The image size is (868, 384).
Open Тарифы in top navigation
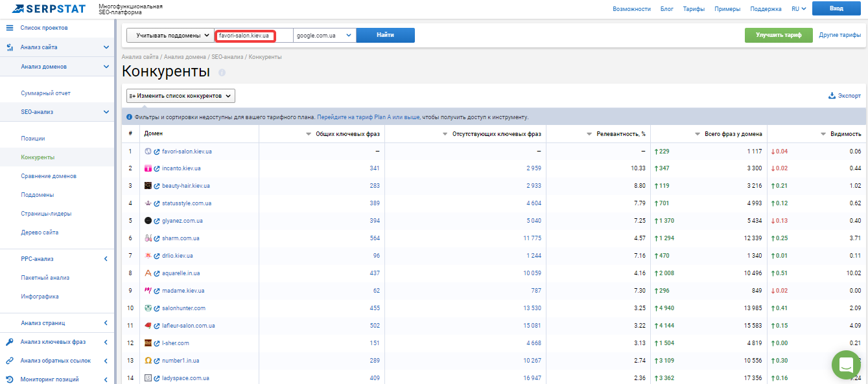[694, 9]
